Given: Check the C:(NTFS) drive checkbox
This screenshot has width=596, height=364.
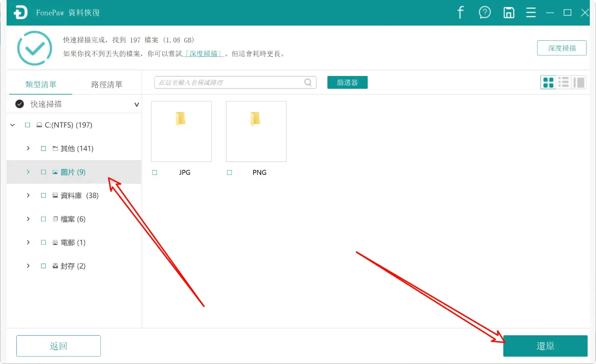Looking at the screenshot, I should coord(28,125).
